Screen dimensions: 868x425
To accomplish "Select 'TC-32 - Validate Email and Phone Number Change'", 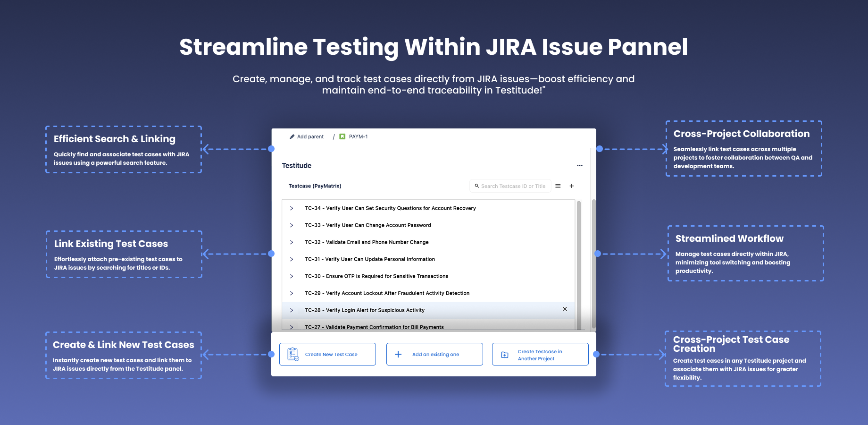I will 428,242.
